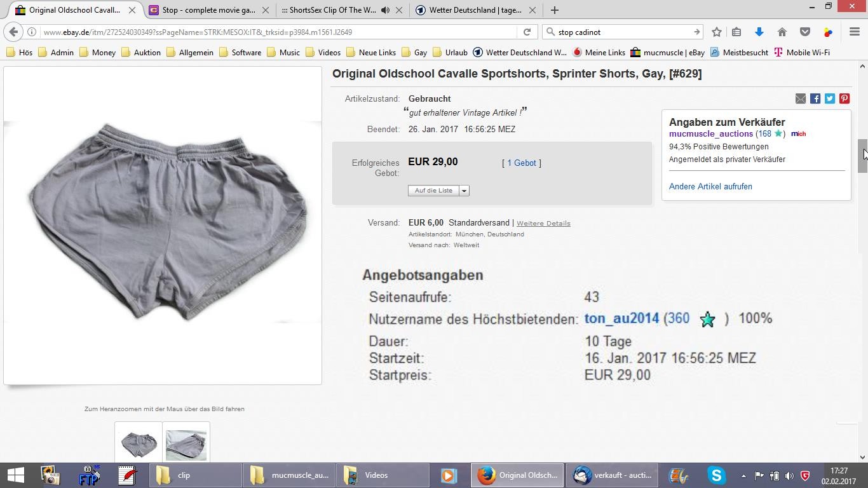Open the Firefox hamburger menu
The height and width of the screenshot is (488, 868).
pyautogui.click(x=855, y=32)
